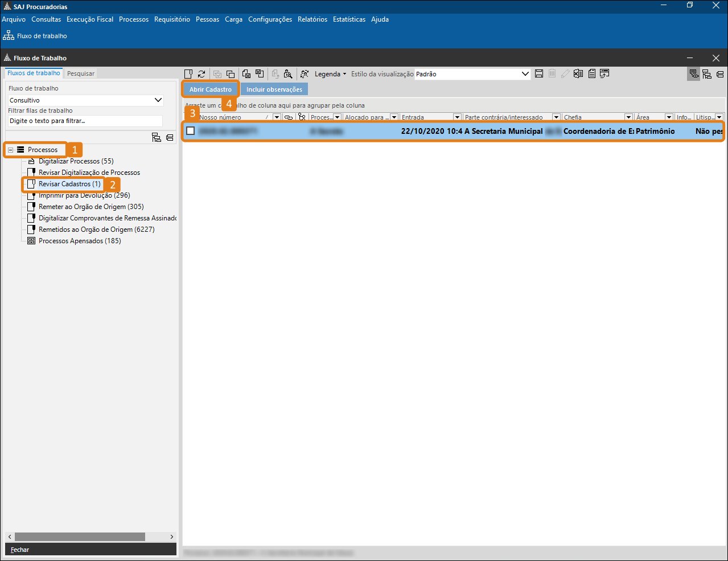Check the checkbox on the highlighted process row
The width and height of the screenshot is (728, 561).
[191, 131]
